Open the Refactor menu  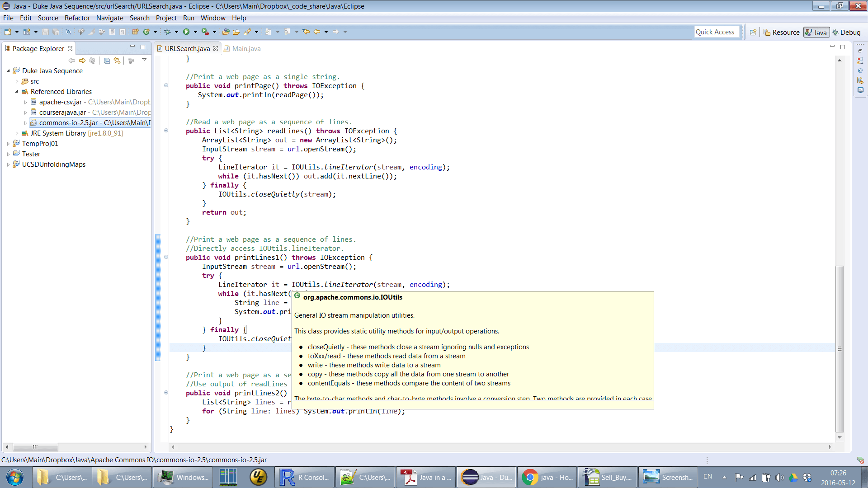(77, 18)
